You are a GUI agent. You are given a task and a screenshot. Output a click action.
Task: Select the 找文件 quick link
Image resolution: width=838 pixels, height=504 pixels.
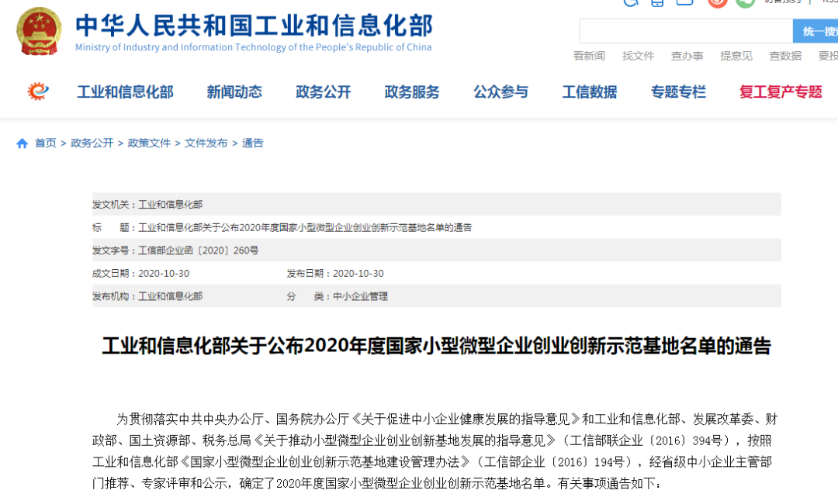638,56
